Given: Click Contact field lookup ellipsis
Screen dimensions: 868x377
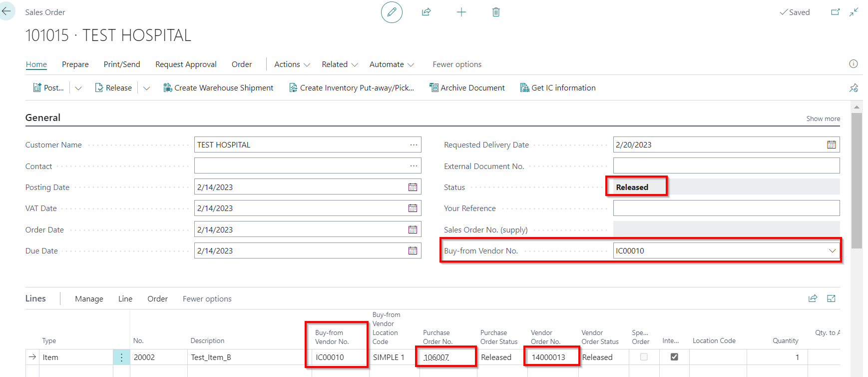Looking at the screenshot, I should 414,165.
